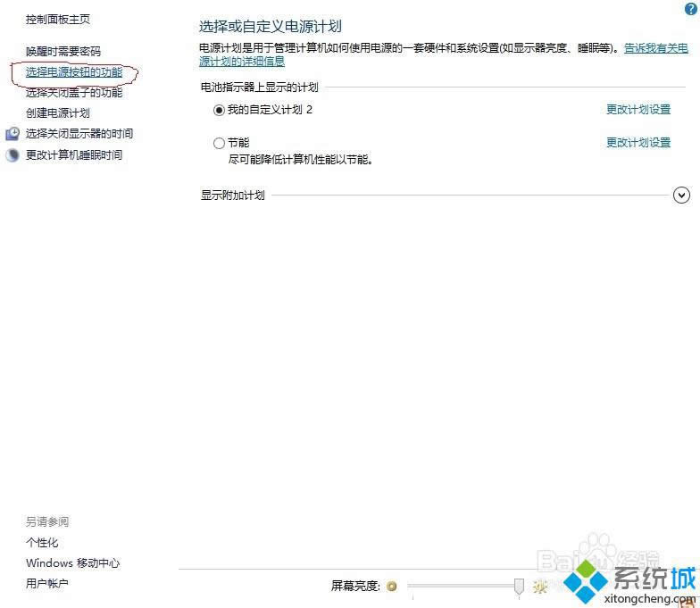Open 用户帐户 link
This screenshot has width=700, height=608.
tap(47, 584)
